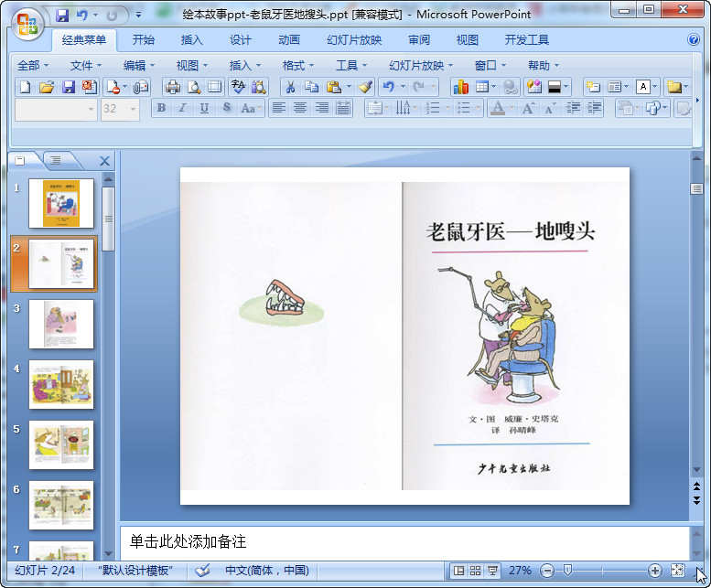Click the zoom out minus button
Screen dimensions: 711x588
[x=547, y=571]
